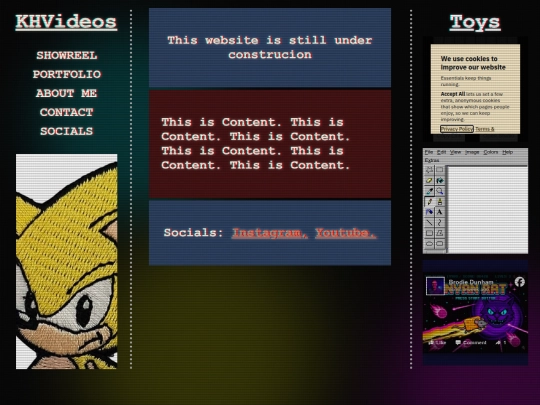Image resolution: width=540 pixels, height=405 pixels.
Task: Click the 'Socials:' label text
Action: [194, 233]
